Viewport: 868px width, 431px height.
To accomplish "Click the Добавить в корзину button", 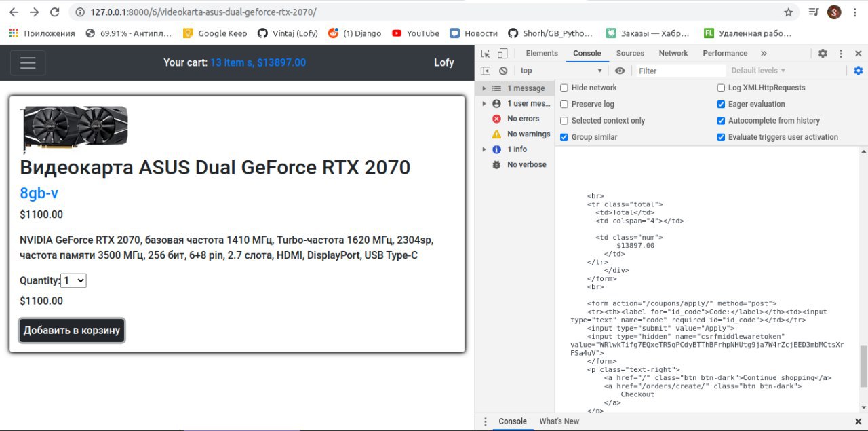I will 72,331.
